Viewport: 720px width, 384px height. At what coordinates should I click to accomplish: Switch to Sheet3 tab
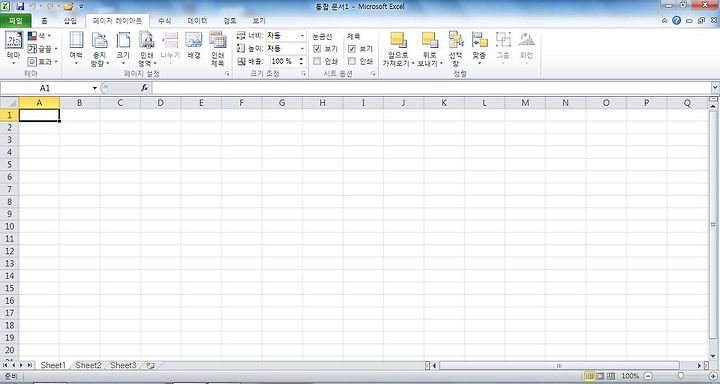coord(123,365)
